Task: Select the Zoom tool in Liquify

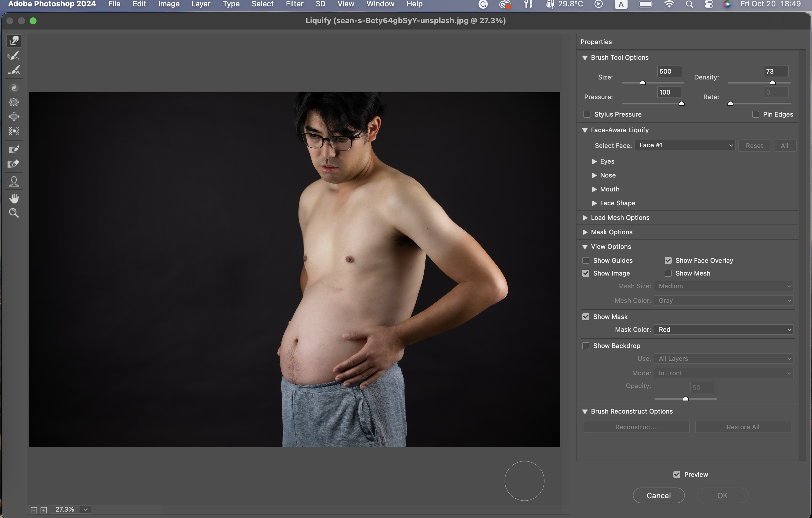Action: (14, 213)
